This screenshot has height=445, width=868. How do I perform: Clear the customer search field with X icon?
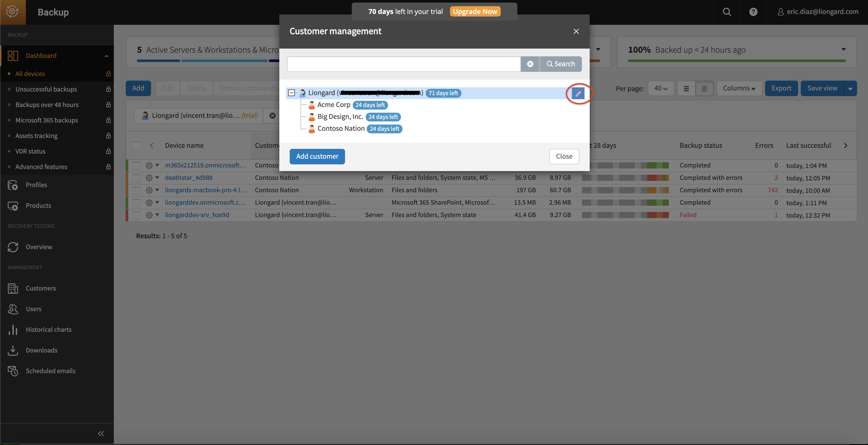click(x=530, y=64)
